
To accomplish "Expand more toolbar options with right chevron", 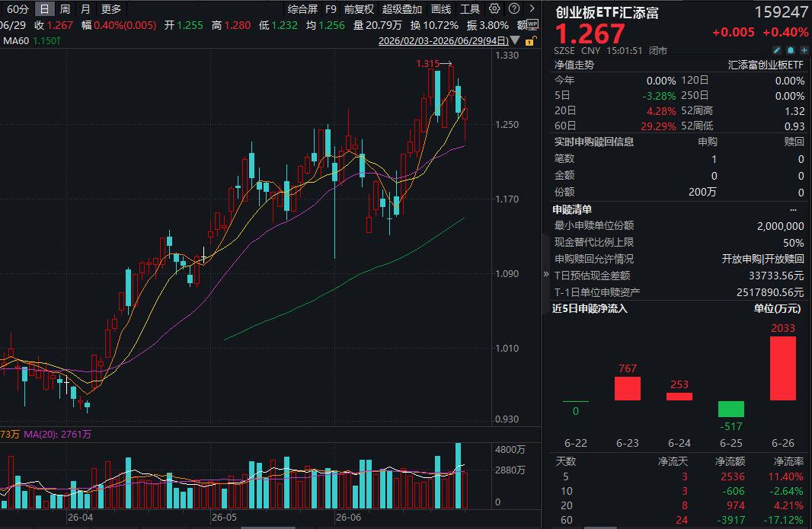I will pos(532,9).
